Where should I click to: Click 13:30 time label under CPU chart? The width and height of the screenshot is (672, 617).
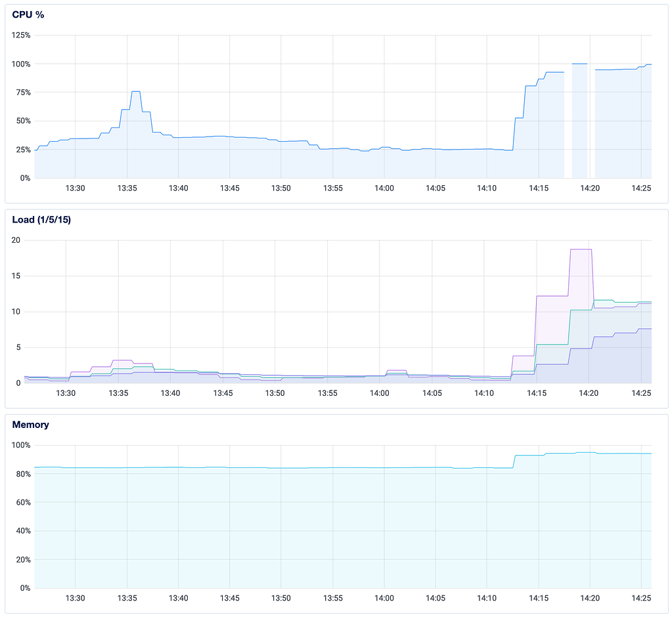tap(75, 188)
